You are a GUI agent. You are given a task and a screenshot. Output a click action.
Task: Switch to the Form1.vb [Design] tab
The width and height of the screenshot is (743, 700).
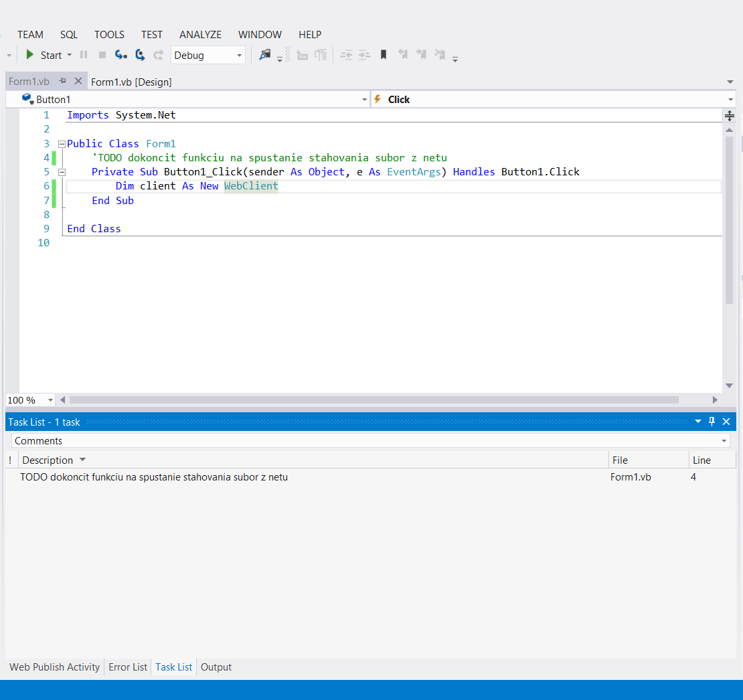point(131,81)
